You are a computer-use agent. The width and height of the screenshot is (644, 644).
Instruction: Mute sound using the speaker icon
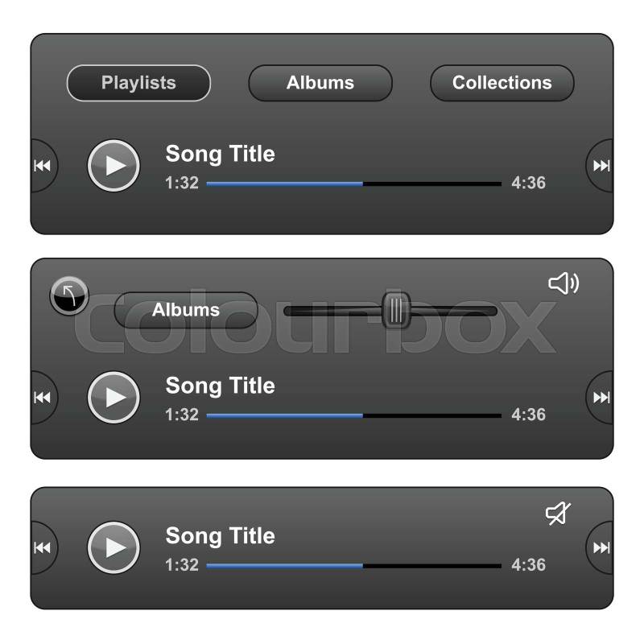(563, 283)
